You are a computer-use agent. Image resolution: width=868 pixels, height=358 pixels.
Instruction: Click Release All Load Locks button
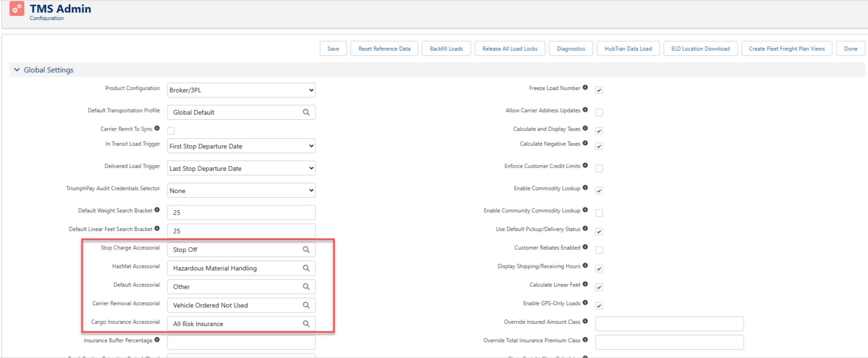coord(510,49)
